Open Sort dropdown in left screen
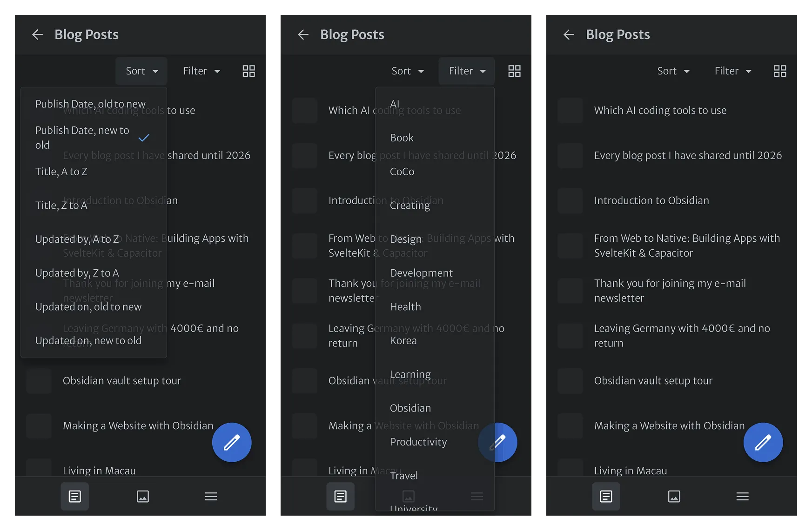 point(141,71)
